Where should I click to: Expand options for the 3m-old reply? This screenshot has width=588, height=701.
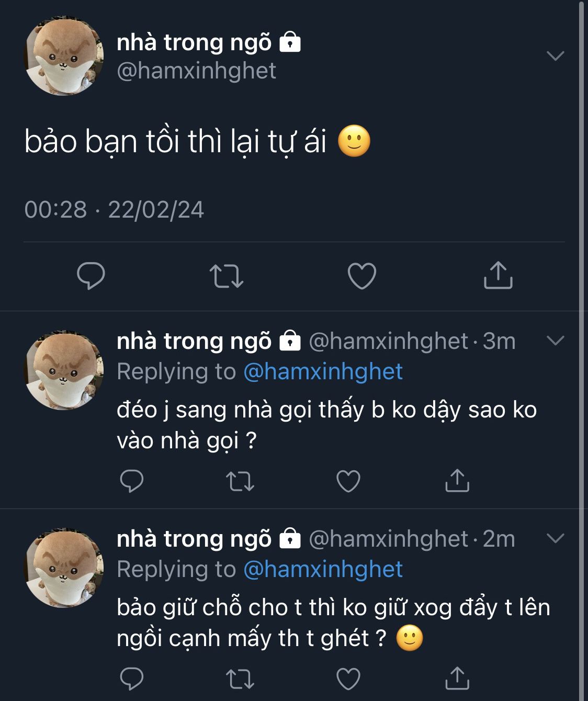(x=555, y=341)
